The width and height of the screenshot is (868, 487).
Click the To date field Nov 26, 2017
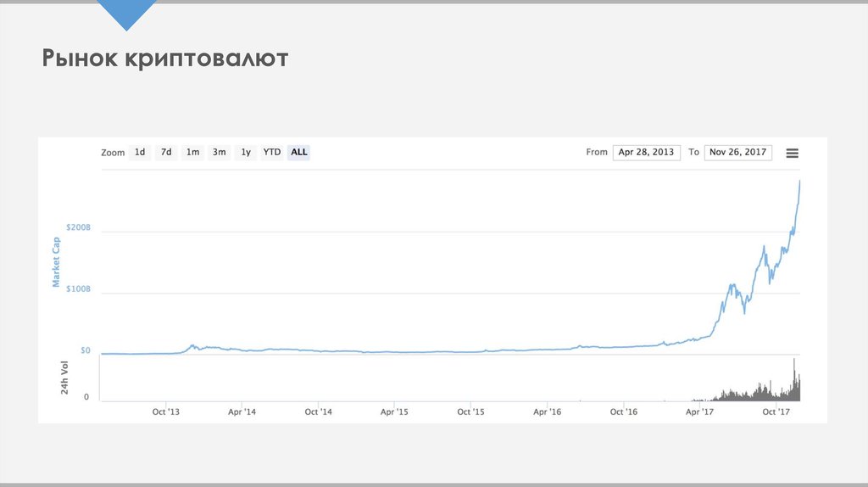coord(737,153)
